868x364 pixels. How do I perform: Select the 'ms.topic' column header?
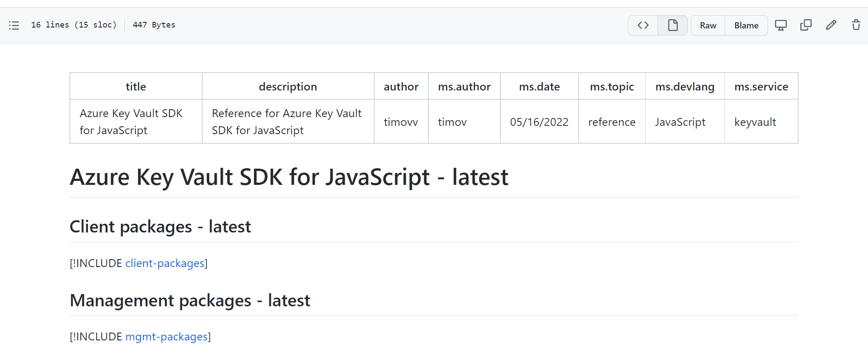pyautogui.click(x=612, y=87)
